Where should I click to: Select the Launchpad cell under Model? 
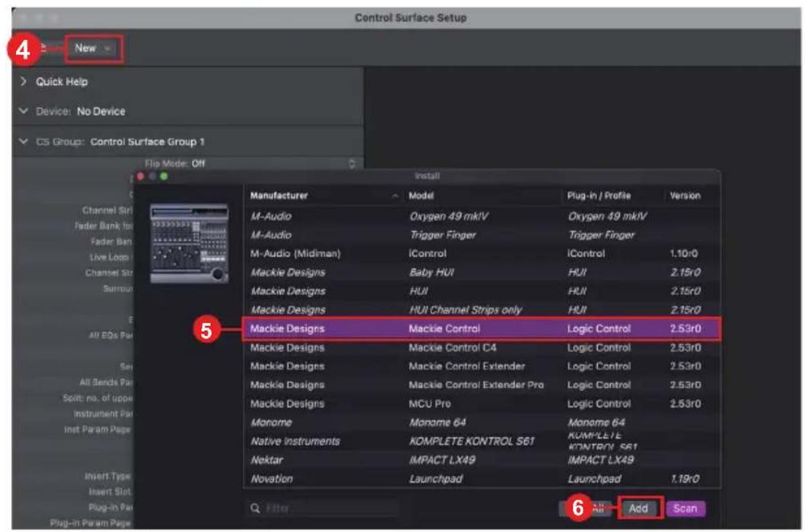pos(435,479)
